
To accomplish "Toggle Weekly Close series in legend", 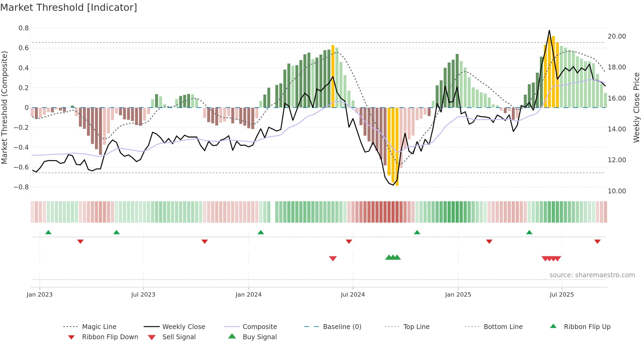I will click(x=174, y=327).
